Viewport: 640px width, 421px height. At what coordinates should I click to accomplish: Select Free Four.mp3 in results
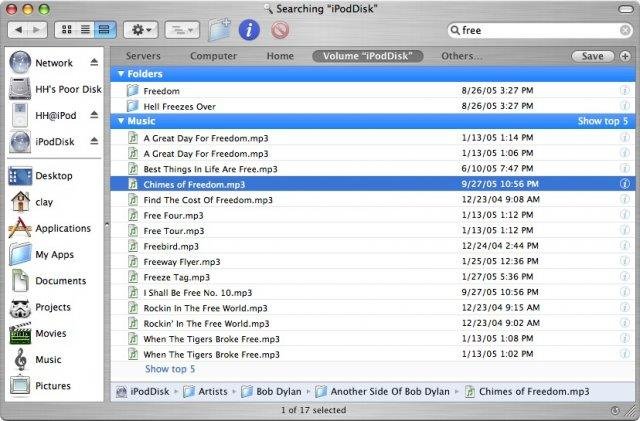(373, 215)
